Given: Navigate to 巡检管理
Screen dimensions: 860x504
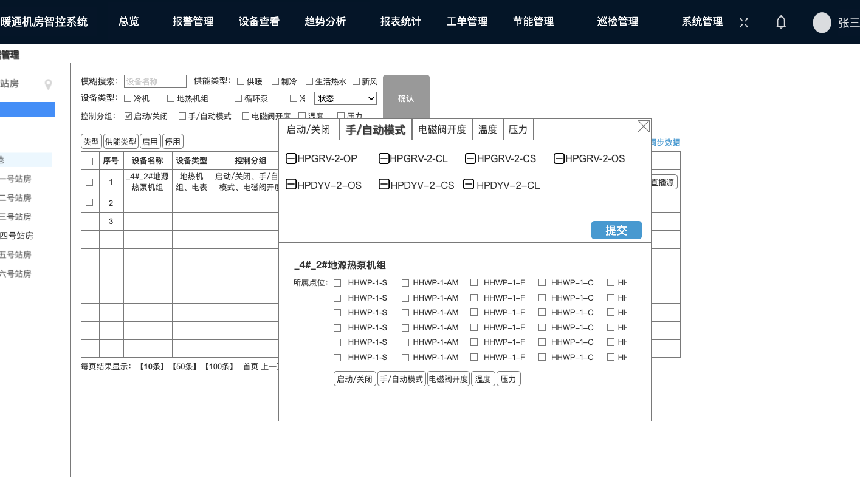Looking at the screenshot, I should 617,22.
